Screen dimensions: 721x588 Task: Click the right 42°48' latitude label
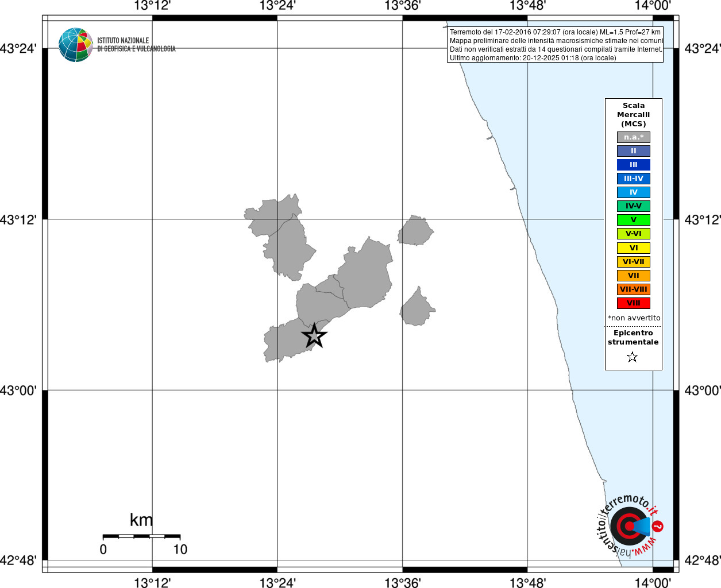702,560
